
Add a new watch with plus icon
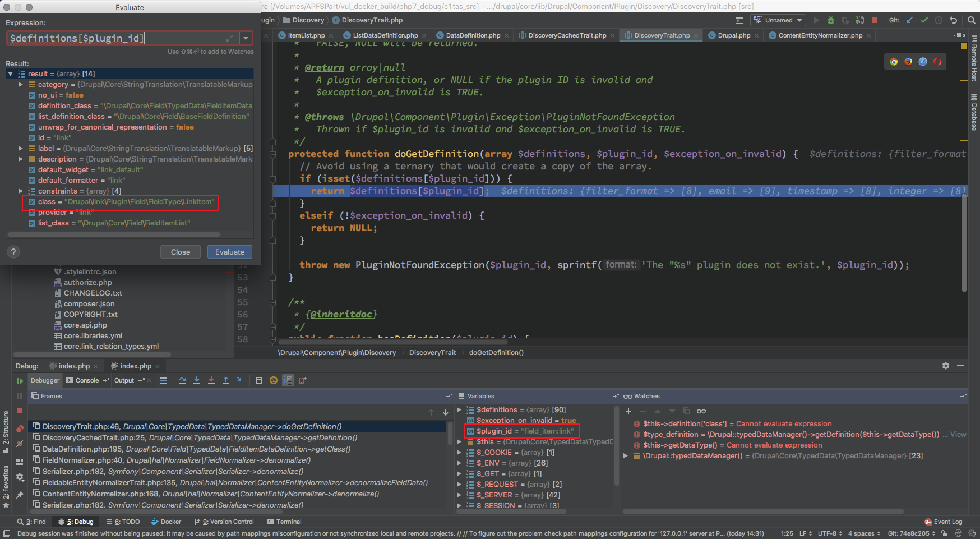tap(628, 411)
